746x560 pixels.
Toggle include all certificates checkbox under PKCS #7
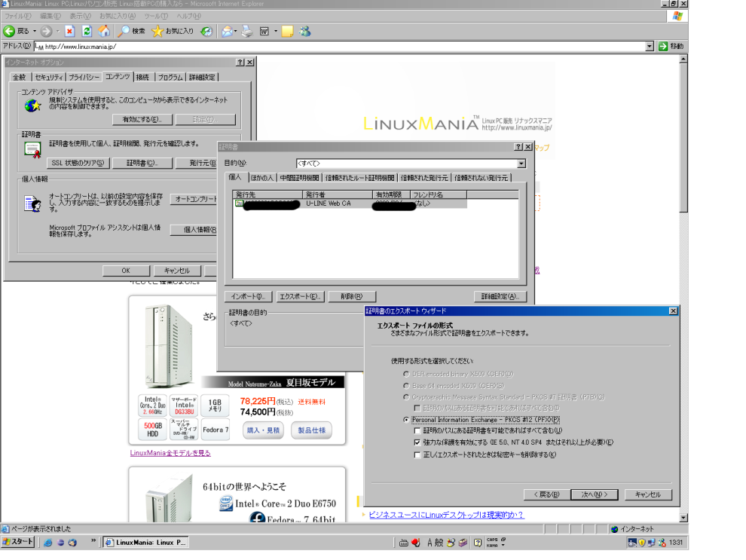(417, 409)
